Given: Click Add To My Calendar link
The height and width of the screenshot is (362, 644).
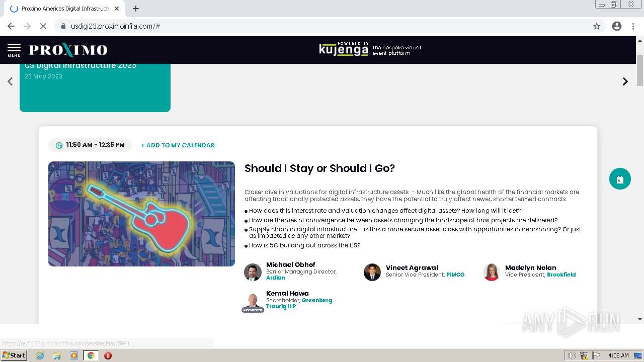Looking at the screenshot, I should (178, 145).
